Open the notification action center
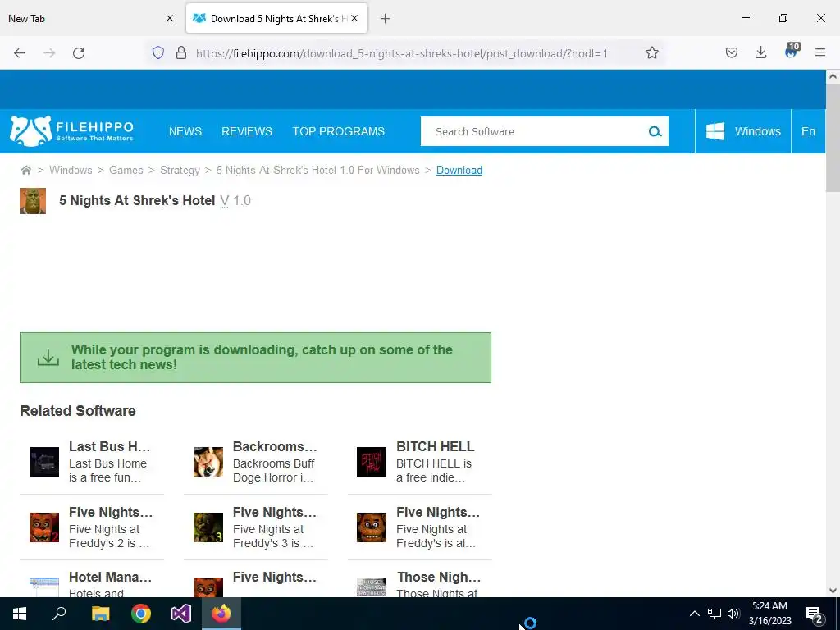 815,614
